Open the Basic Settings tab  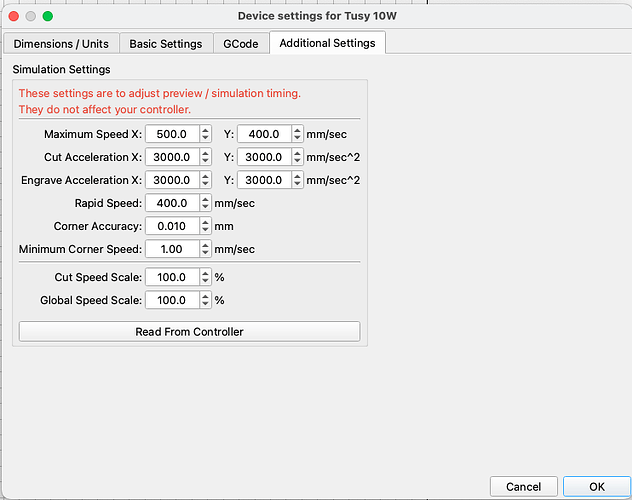[x=165, y=44]
